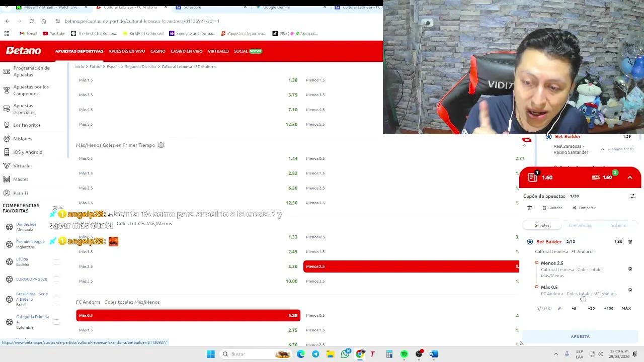The width and height of the screenshot is (644, 362).
Task: Add +100 to the stake
Action: click(x=609, y=308)
